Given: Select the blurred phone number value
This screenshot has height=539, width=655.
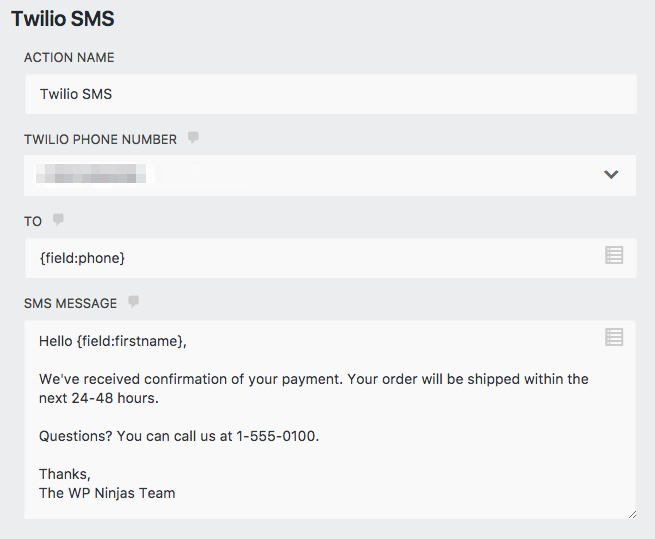Looking at the screenshot, I should (x=95, y=175).
